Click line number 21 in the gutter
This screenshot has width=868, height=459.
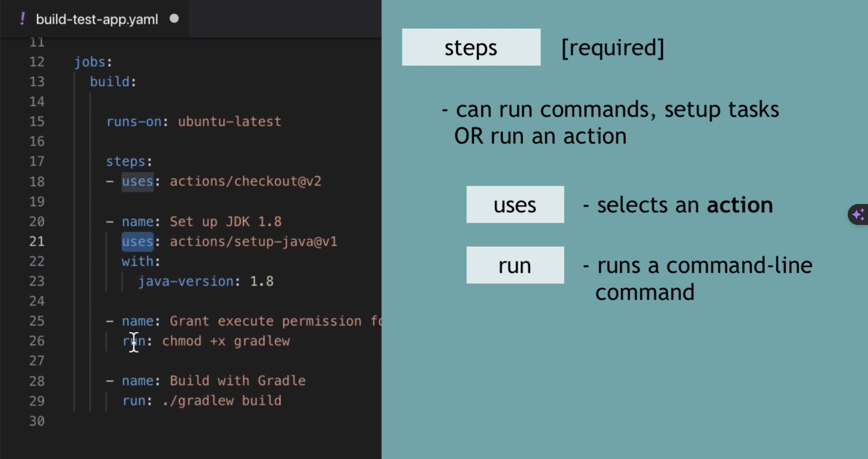tap(37, 241)
